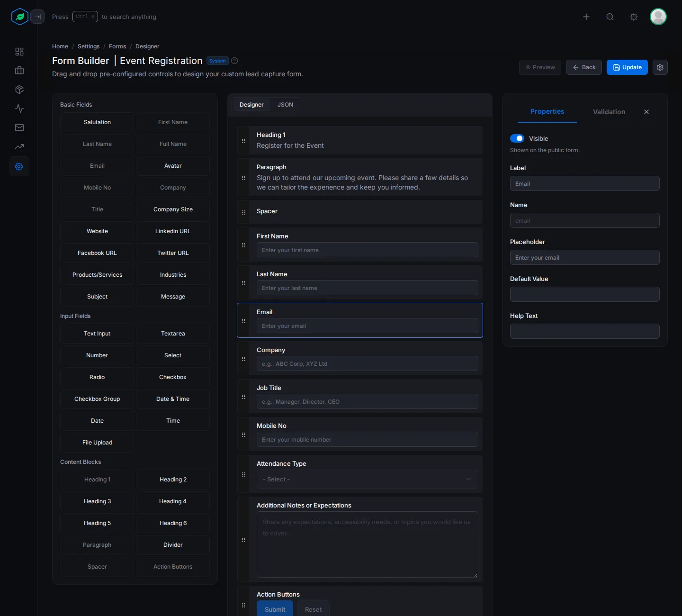Expand the sidebar with the arrow icon

point(37,17)
